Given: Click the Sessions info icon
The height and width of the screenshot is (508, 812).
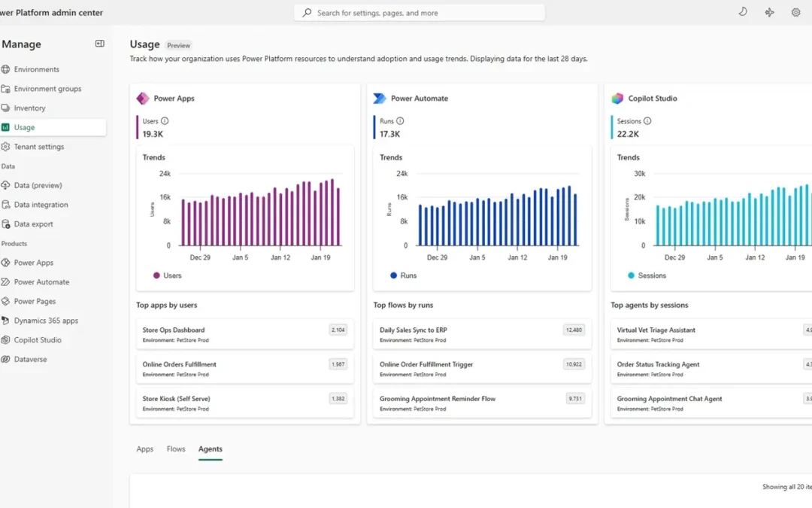Looking at the screenshot, I should pyautogui.click(x=647, y=120).
